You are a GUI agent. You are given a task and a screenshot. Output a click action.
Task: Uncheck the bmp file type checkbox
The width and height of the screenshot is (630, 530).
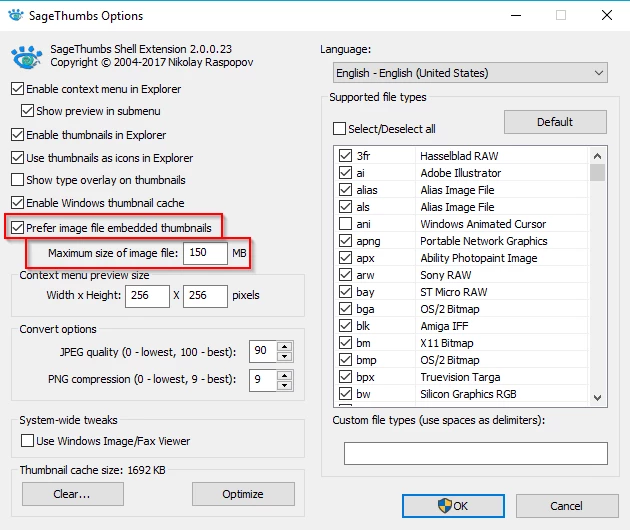point(345,360)
